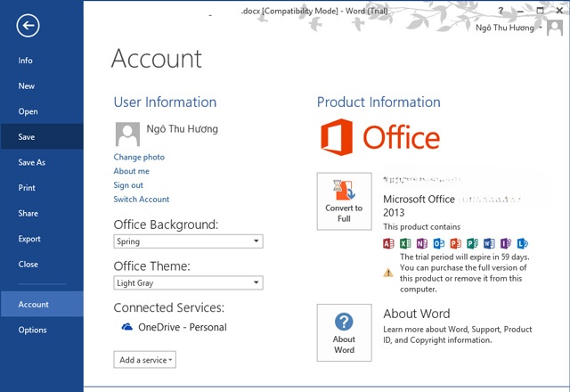
Task: Click the 'Product Information' heading
Action: point(379,102)
